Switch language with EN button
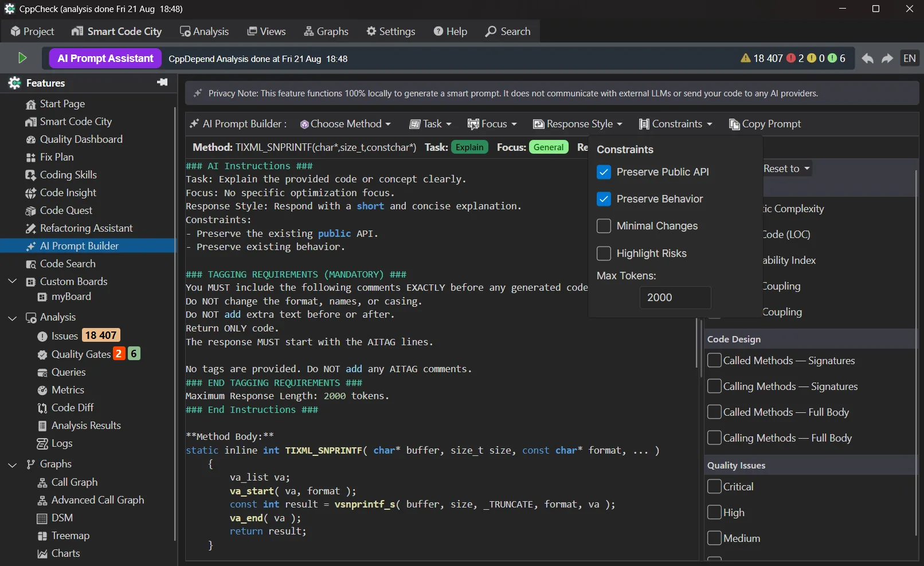Image resolution: width=924 pixels, height=566 pixels. [x=910, y=58]
